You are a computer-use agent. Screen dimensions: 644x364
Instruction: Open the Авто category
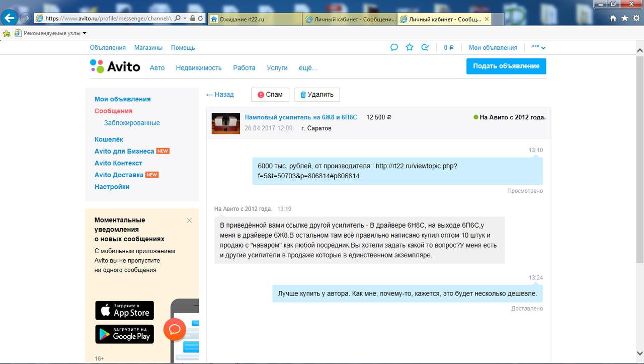coord(157,67)
